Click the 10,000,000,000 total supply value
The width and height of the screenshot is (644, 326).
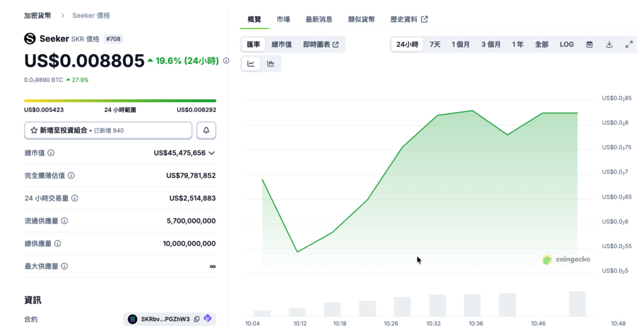tap(189, 244)
